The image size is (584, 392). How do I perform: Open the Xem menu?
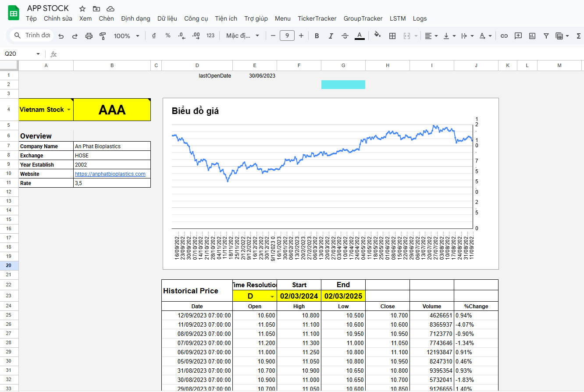[85, 18]
